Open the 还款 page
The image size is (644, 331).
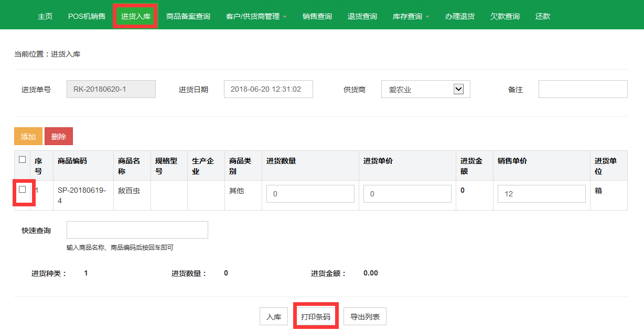tap(543, 16)
